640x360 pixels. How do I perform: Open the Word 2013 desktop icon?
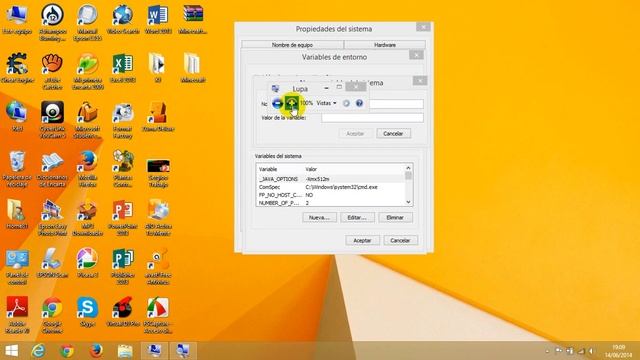click(158, 20)
